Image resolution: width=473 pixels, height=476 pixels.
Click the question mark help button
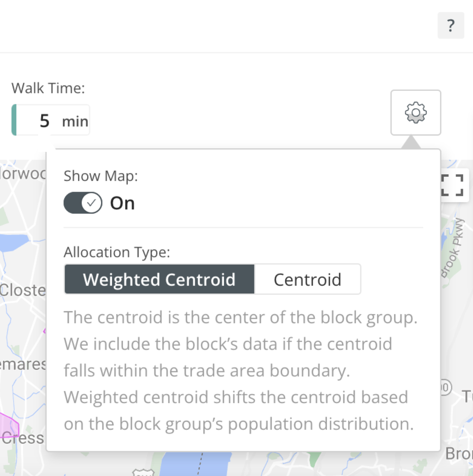451,26
